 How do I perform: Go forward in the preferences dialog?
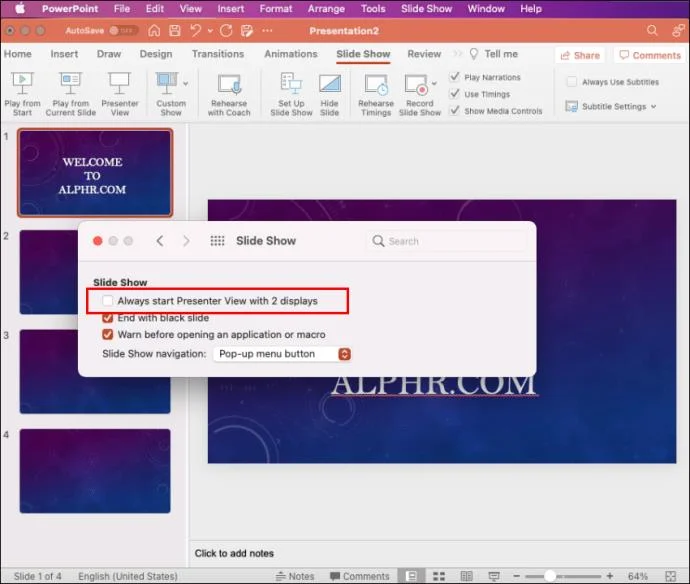pos(186,241)
